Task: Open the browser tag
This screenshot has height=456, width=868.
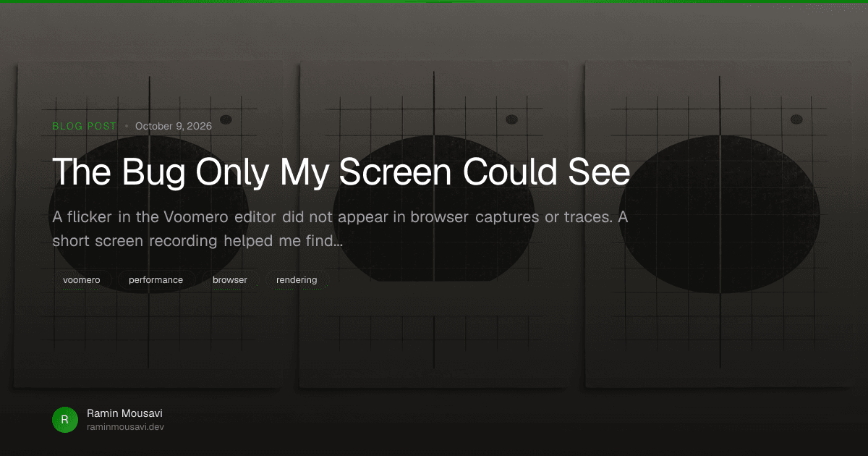Action: [x=230, y=280]
